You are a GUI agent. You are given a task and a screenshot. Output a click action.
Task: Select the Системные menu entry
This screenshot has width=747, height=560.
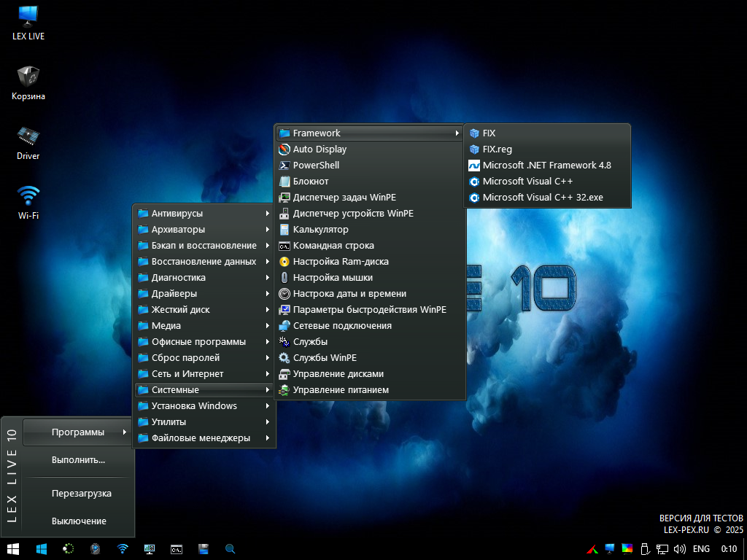coord(204,390)
